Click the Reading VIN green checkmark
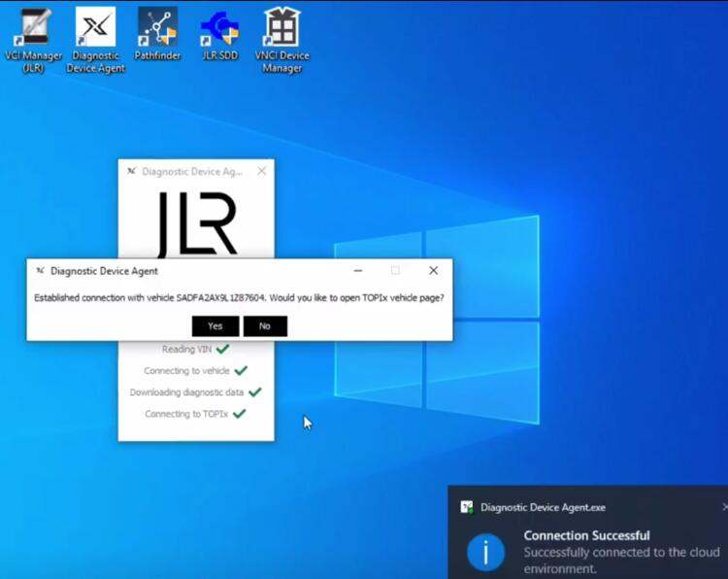 point(223,349)
